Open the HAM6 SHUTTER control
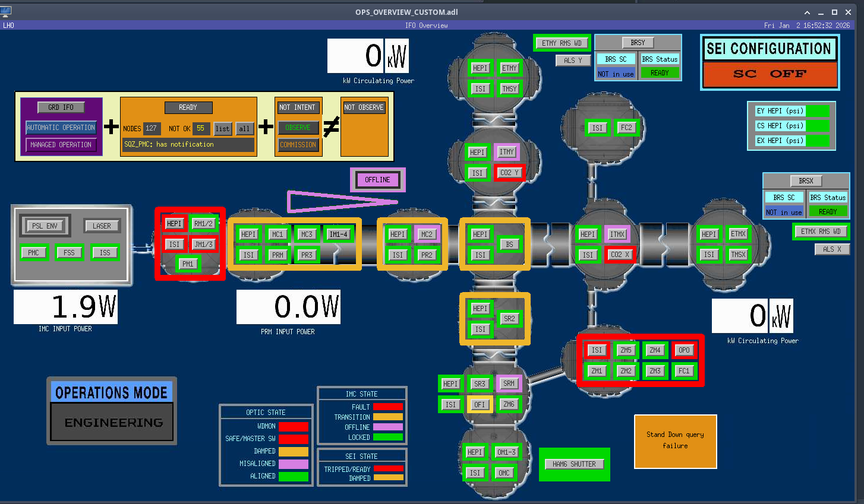864x504 pixels. [x=574, y=464]
